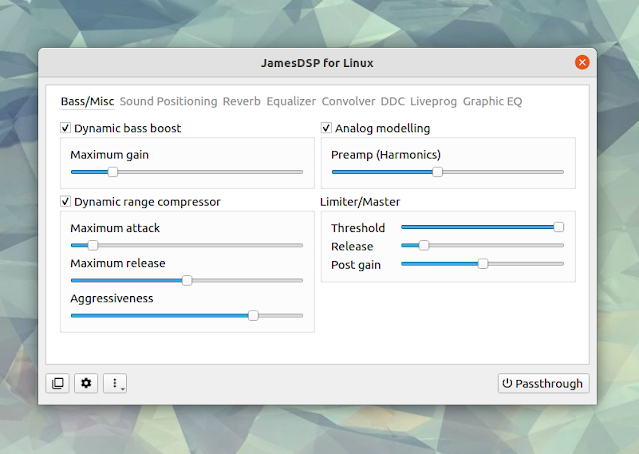Click the Post gain slider handle
Screen dimensions: 639x454
[483, 264]
